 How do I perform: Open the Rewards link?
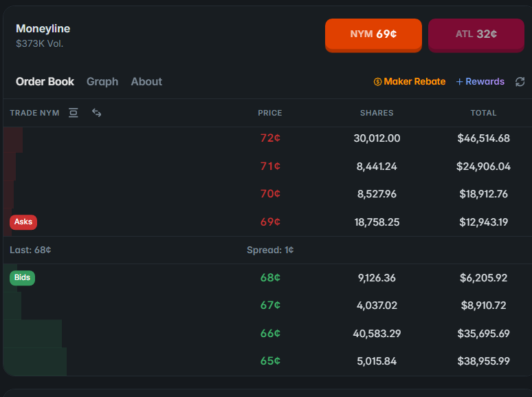(480, 81)
